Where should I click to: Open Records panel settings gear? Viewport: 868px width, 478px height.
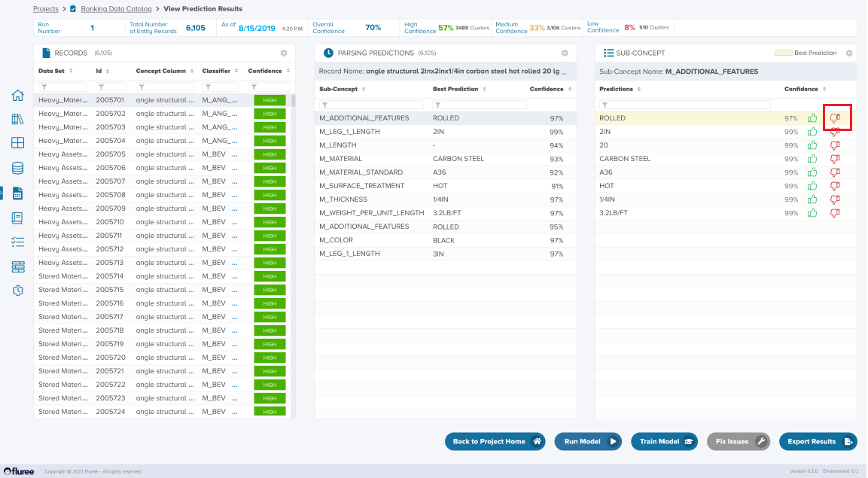click(284, 53)
